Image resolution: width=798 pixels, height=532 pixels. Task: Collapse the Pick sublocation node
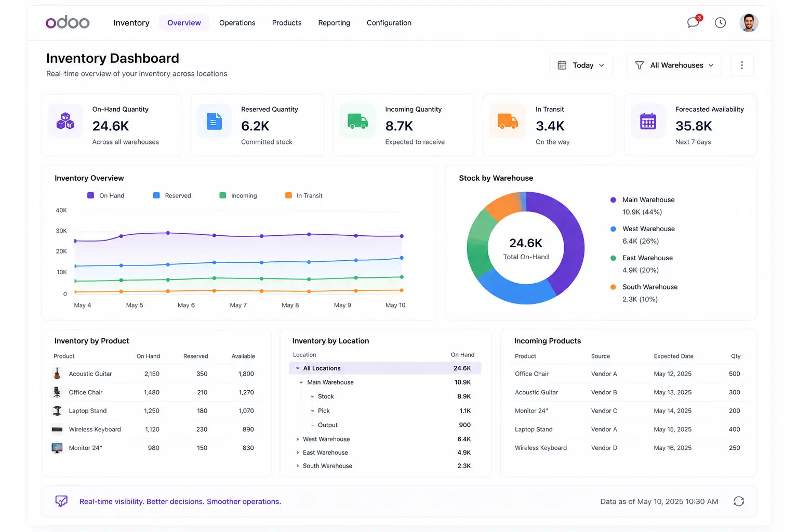tap(312, 411)
